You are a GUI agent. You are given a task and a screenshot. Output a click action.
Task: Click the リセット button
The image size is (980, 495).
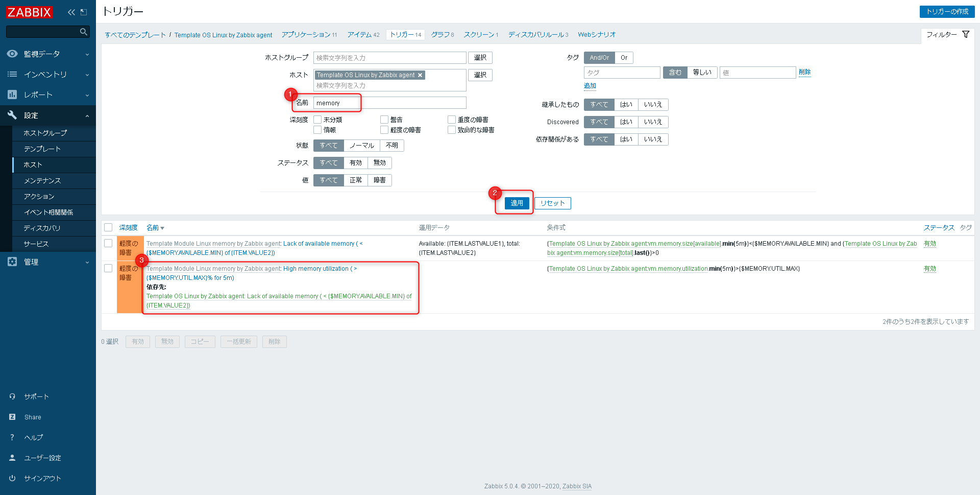tap(553, 203)
